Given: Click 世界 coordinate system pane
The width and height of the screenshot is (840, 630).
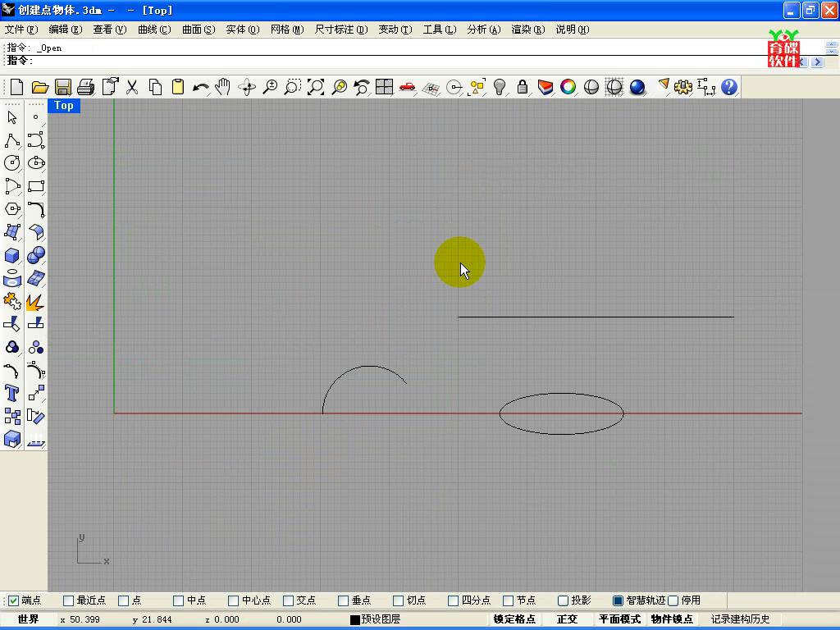Looking at the screenshot, I should point(29,619).
